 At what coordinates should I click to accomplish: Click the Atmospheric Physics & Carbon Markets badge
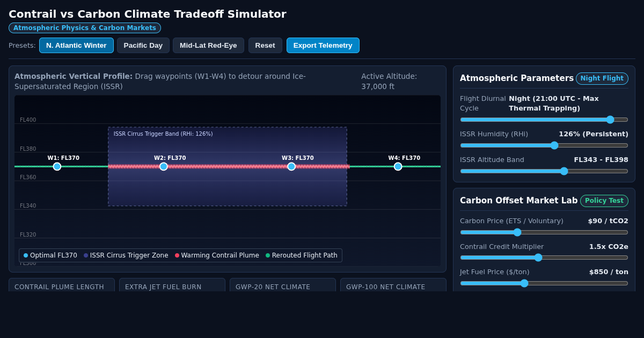(85, 28)
